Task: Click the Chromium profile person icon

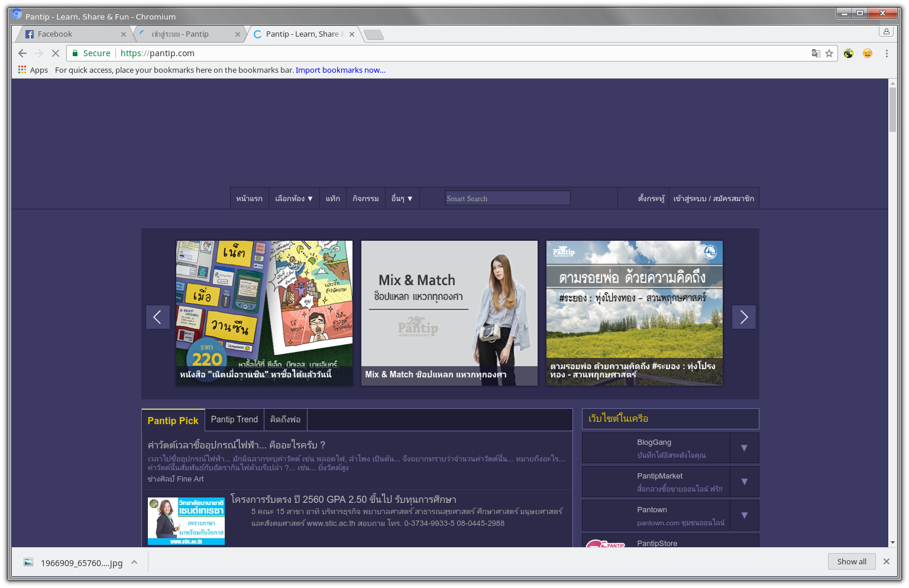Action: point(886,31)
